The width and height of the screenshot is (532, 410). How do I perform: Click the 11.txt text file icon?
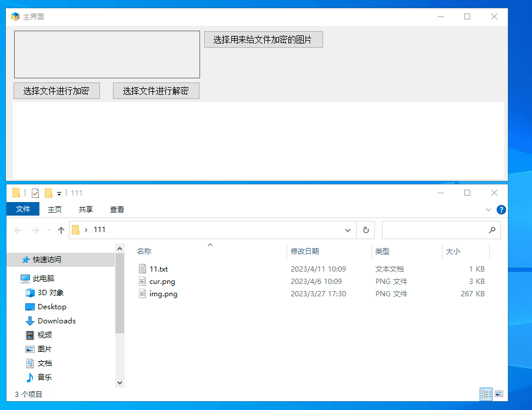(142, 269)
